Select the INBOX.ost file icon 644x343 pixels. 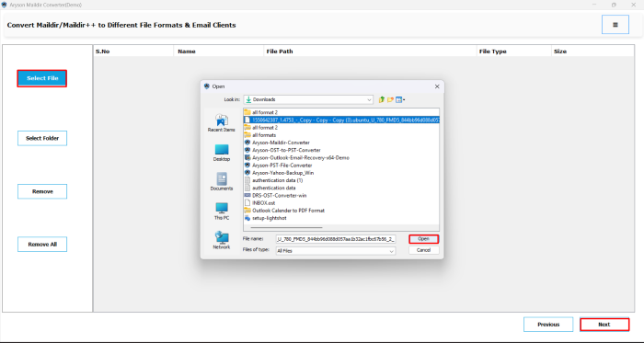point(247,202)
